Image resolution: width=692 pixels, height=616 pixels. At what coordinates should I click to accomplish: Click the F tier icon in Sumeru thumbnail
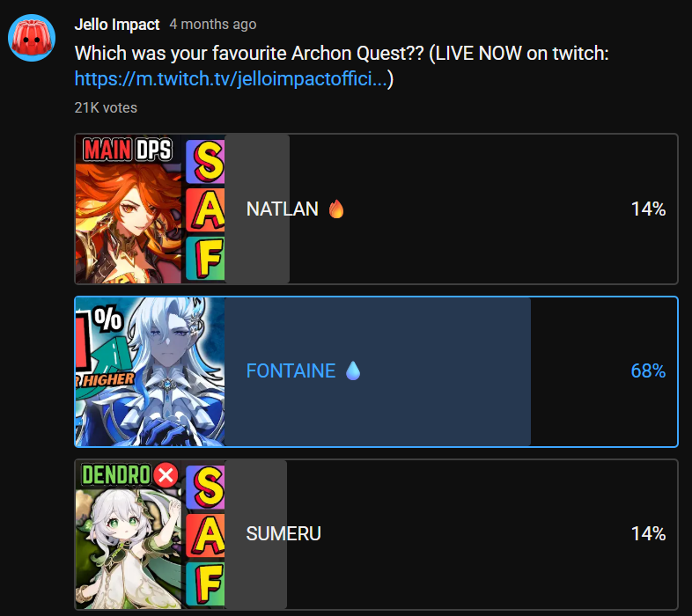pos(206,583)
